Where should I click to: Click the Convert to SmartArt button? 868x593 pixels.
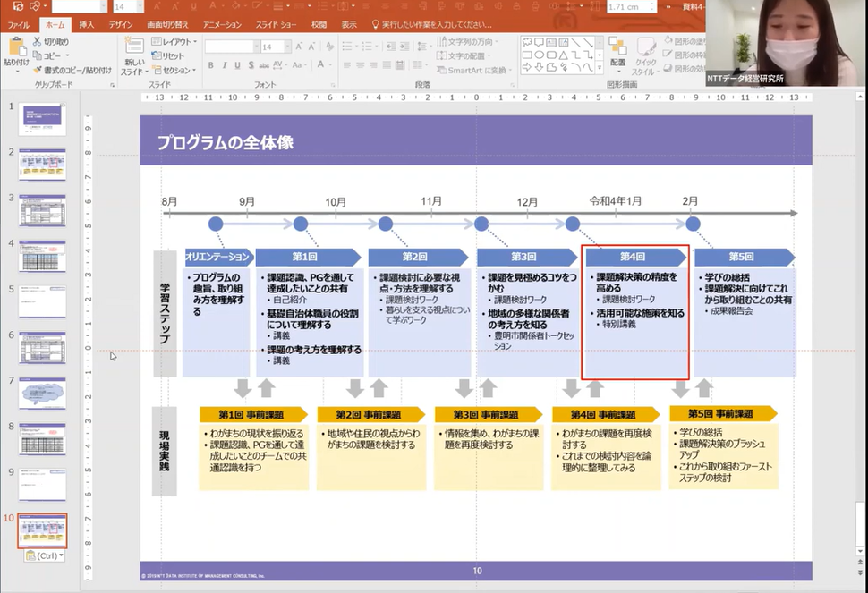pyautogui.click(x=472, y=70)
